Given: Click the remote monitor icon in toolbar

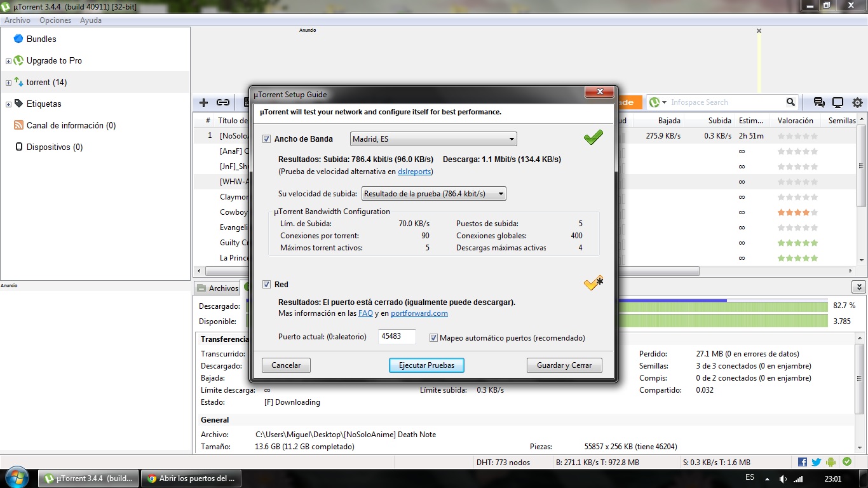Looking at the screenshot, I should tap(838, 102).
